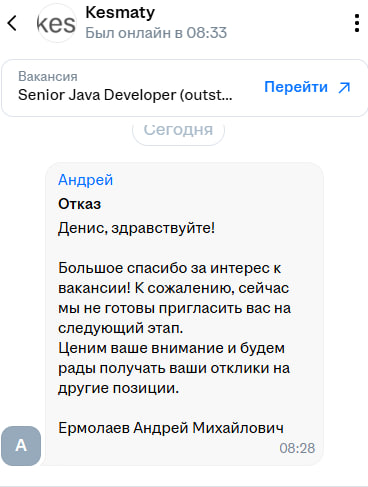
Task: Open the Kesmaty chat title
Action: coord(120,13)
